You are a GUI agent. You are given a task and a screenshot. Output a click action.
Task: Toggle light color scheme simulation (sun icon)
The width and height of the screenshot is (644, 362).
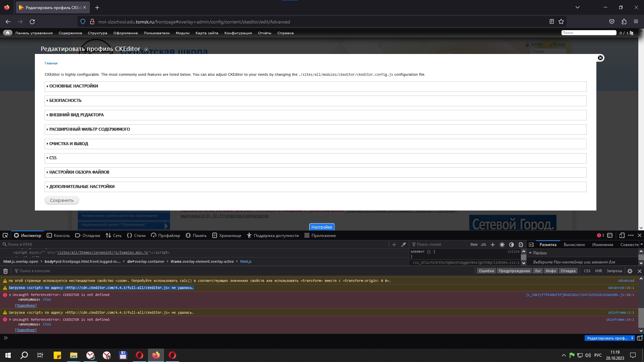point(502,245)
